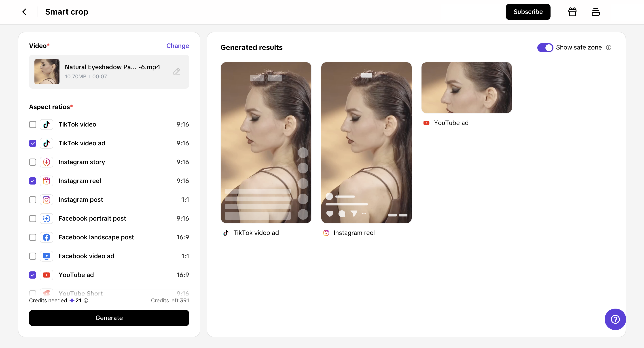Open the TikTok video ad result preview
Image resolution: width=644 pixels, height=348 pixels.
pos(266,143)
